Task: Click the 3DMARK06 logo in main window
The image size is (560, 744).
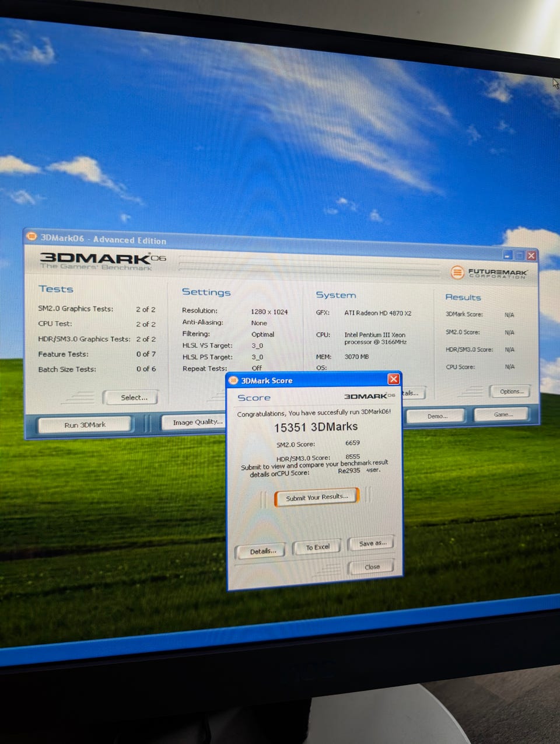Action: tap(102, 260)
